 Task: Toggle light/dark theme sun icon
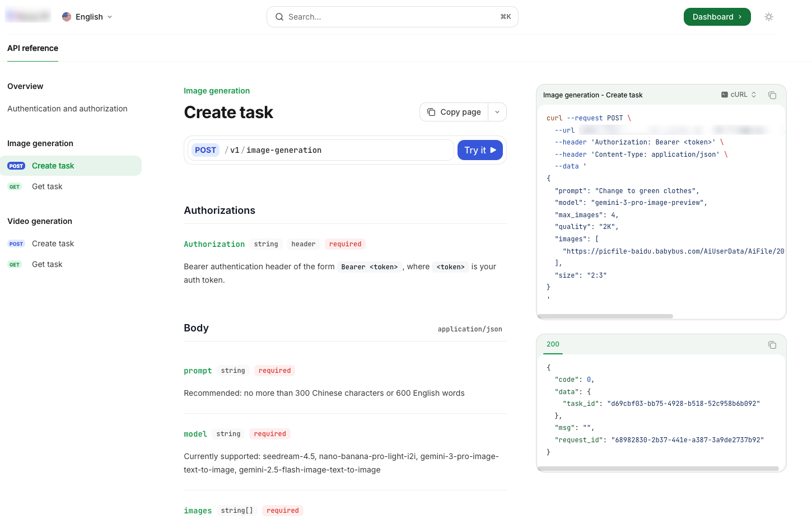[x=769, y=17]
